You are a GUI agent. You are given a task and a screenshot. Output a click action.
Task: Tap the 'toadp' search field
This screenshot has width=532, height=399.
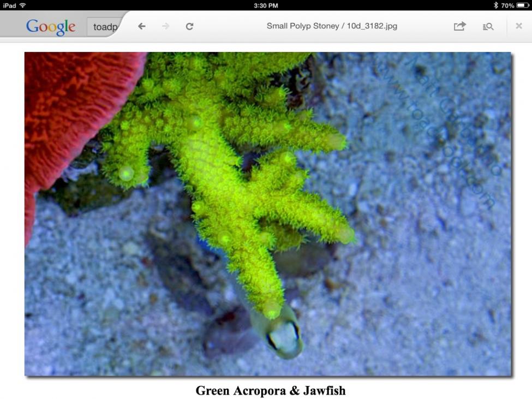pyautogui.click(x=105, y=26)
